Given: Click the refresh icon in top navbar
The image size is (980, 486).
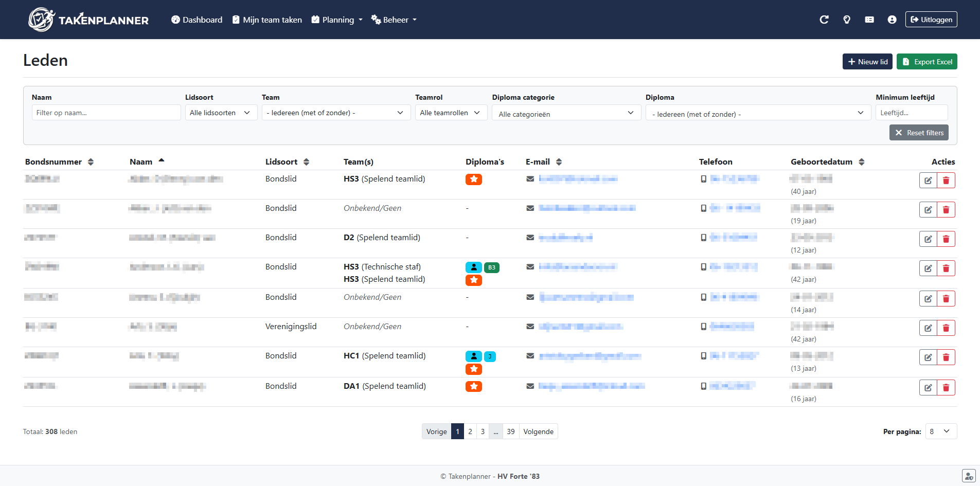Looking at the screenshot, I should [x=824, y=20].
